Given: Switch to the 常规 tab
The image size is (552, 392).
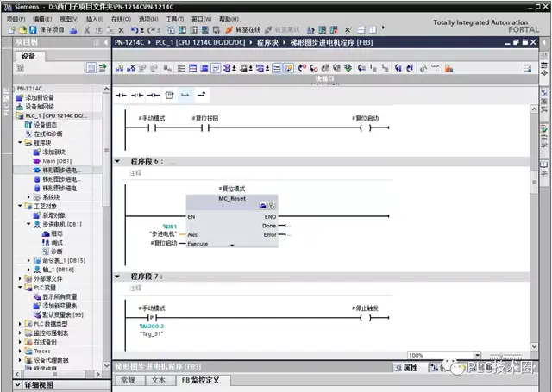Looking at the screenshot, I should pos(128,380).
